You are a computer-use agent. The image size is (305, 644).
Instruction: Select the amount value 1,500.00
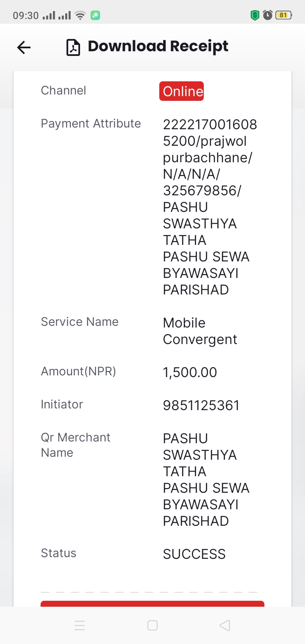tap(190, 372)
